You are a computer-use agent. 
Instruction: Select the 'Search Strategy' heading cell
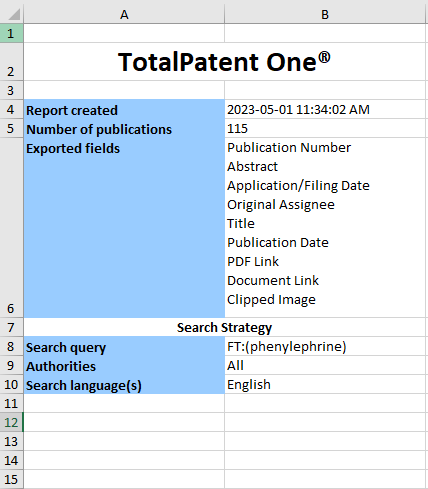click(225, 327)
